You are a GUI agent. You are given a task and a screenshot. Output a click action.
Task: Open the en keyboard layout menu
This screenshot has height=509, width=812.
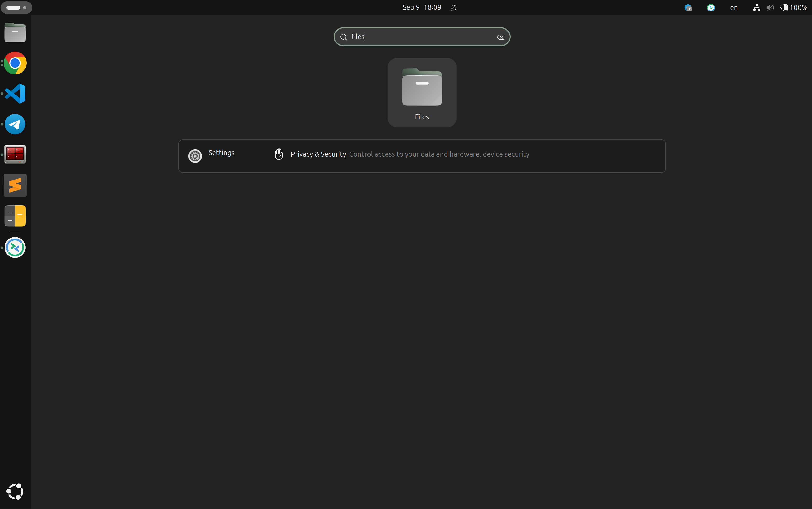point(734,7)
